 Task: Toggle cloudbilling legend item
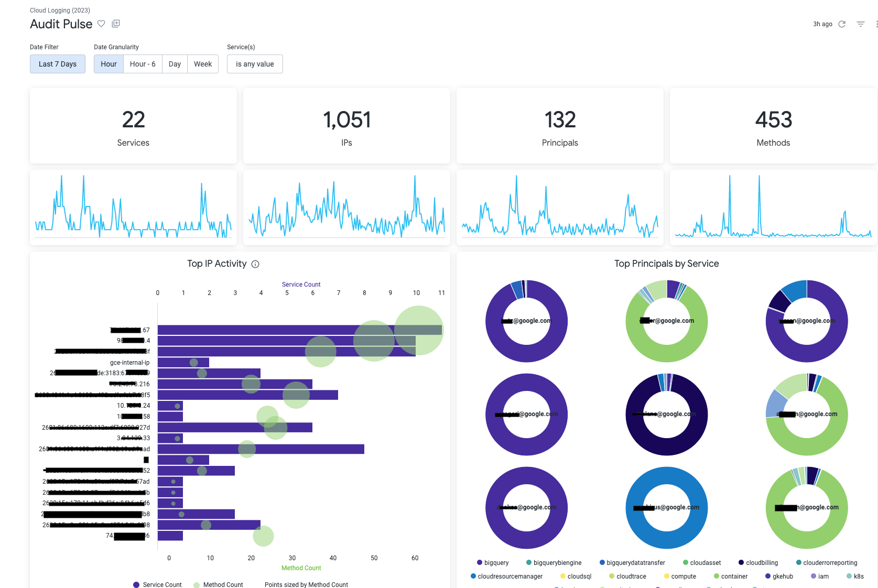(758, 563)
